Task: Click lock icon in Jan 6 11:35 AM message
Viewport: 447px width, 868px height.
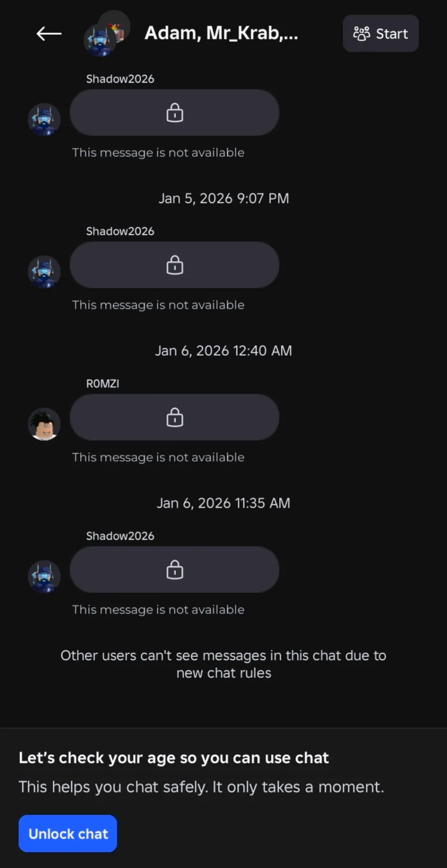Action: coord(175,570)
